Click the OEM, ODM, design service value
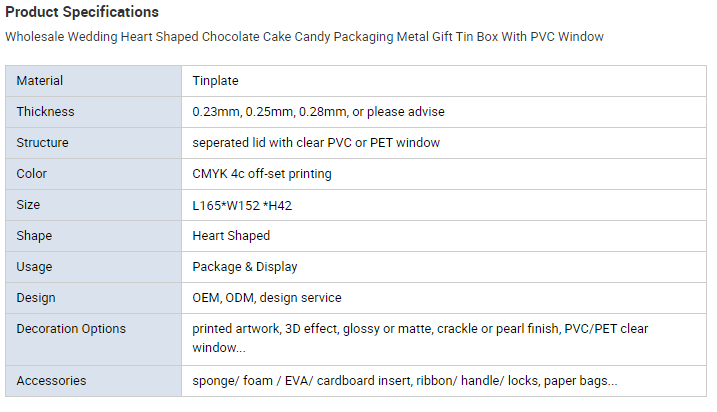Viewport: 717px width, 412px height. coord(267,298)
